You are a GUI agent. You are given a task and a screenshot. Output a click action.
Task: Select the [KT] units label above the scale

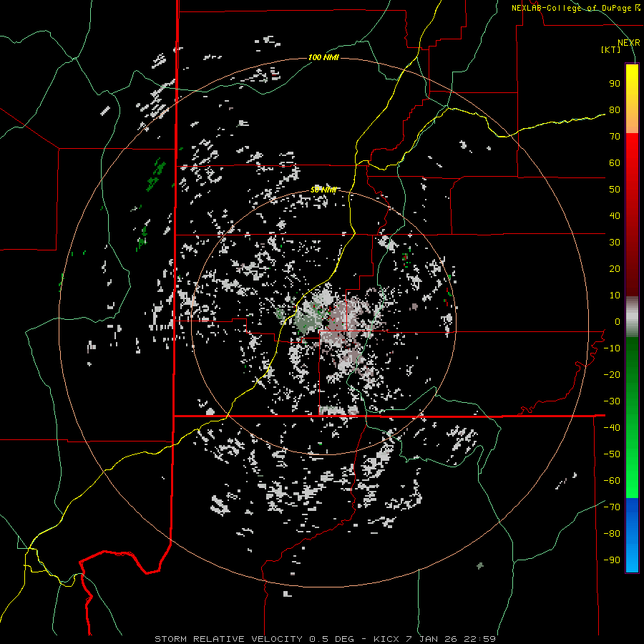point(610,49)
